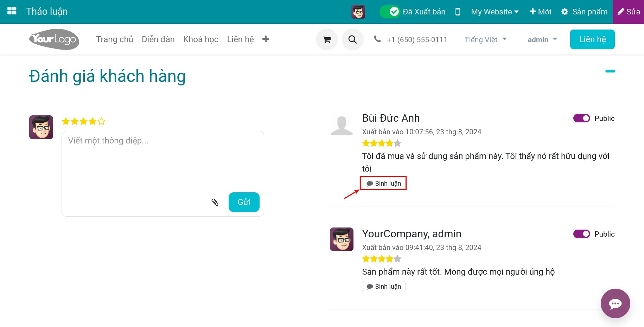Collapse the Đánh giá khách hàng section
The width and height of the screenshot is (644, 327).
pos(610,71)
